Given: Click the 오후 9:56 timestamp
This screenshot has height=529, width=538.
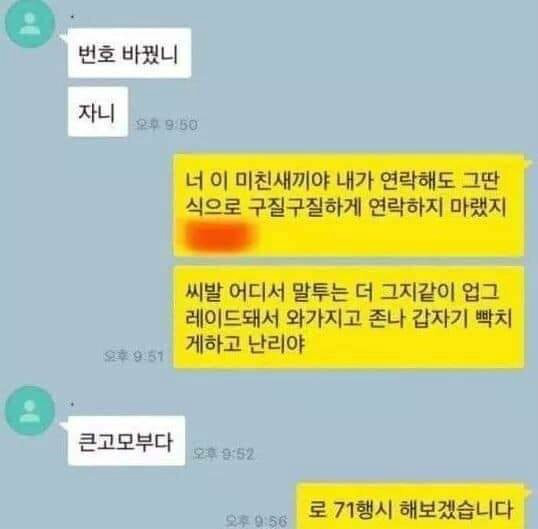Looking at the screenshot, I should tap(256, 521).
